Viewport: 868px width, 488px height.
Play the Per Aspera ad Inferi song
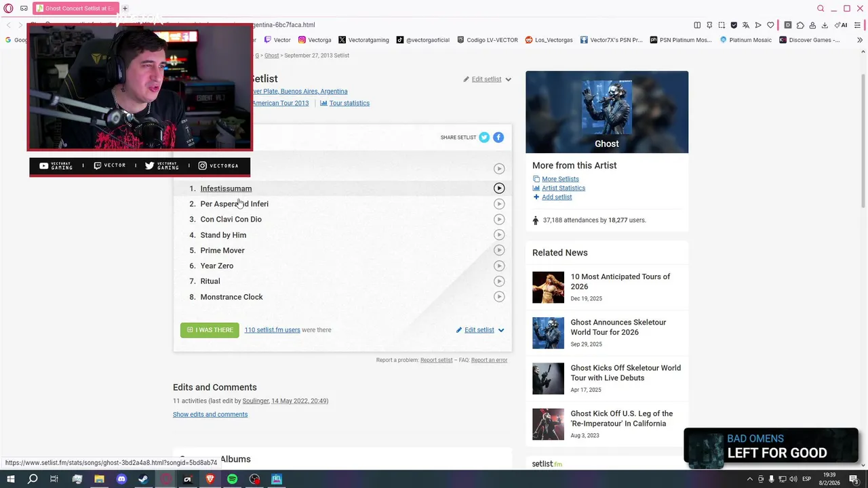click(x=499, y=204)
